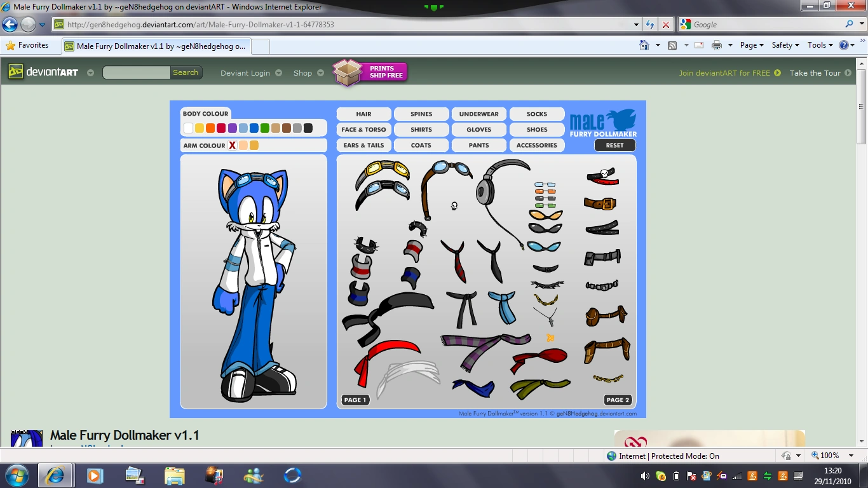Choose the brown belt with side holster pouches
Viewport: 868px width, 488px height.
click(x=607, y=349)
